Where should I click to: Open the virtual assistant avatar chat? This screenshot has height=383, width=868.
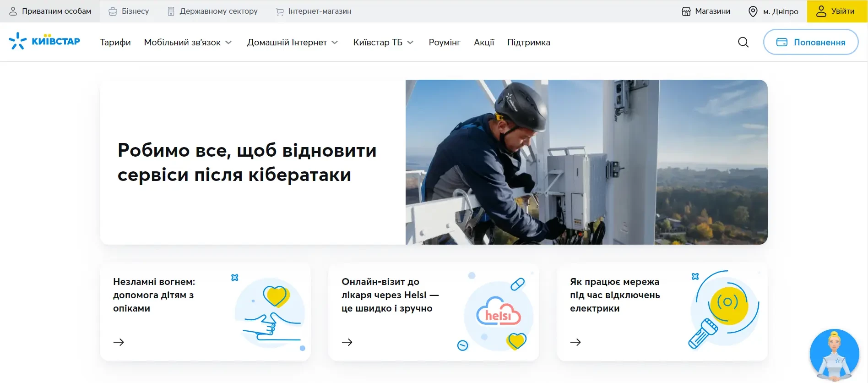click(x=834, y=355)
